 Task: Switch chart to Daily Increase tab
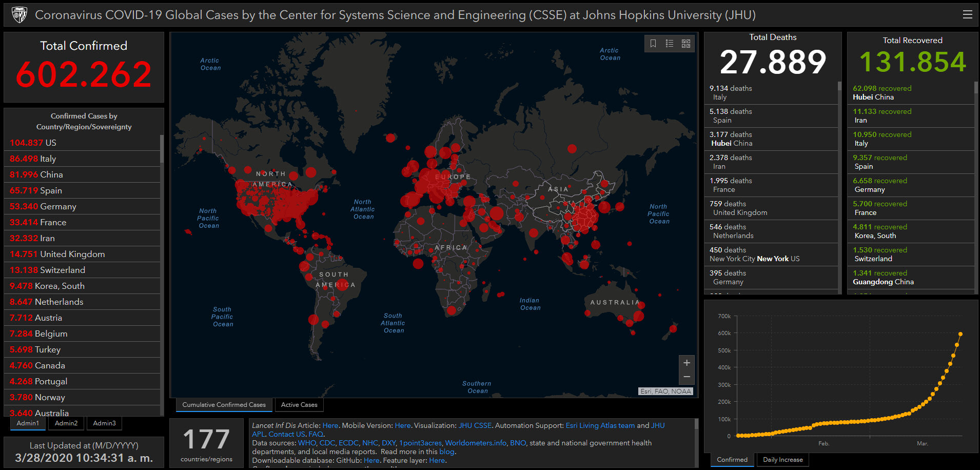point(782,460)
